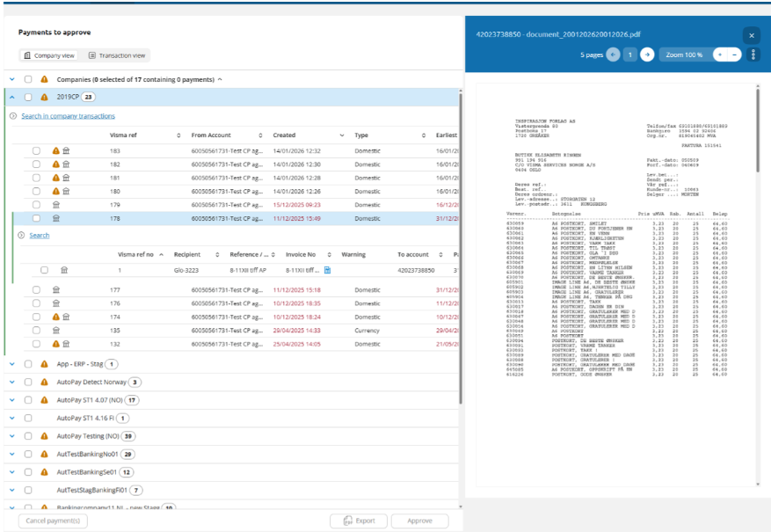Check AutTestStagBankingFI01 company checkbox
The width and height of the screenshot is (771, 532).
click(x=28, y=490)
